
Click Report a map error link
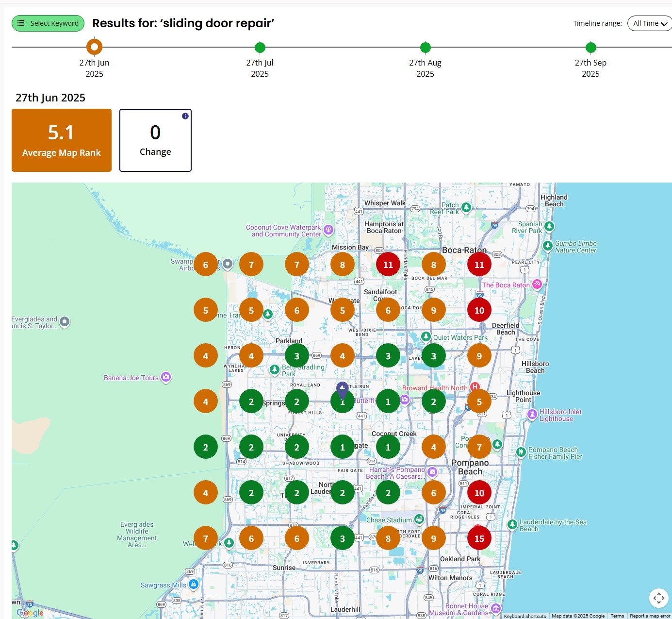coord(650,616)
